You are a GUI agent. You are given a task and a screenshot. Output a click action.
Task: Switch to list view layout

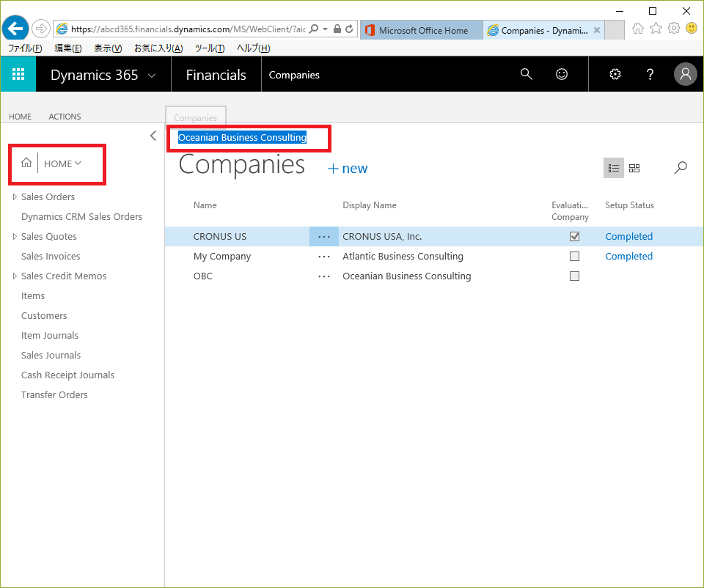tap(613, 169)
